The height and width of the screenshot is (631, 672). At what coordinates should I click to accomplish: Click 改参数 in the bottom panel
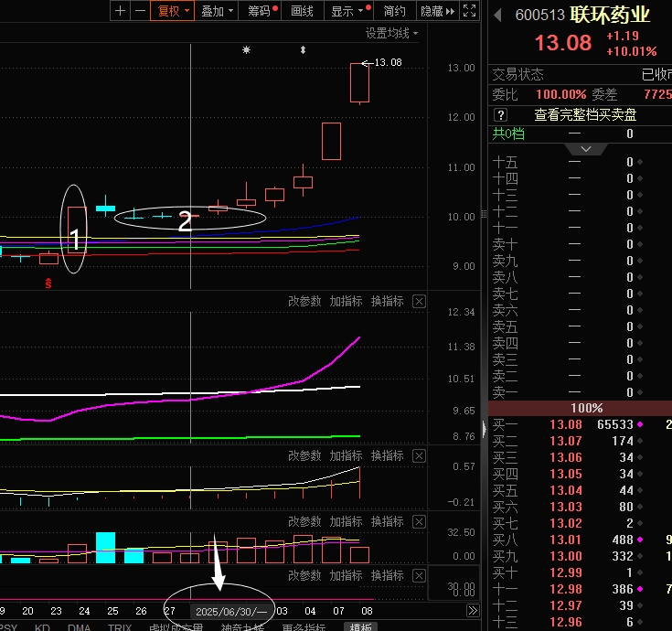[x=304, y=575]
